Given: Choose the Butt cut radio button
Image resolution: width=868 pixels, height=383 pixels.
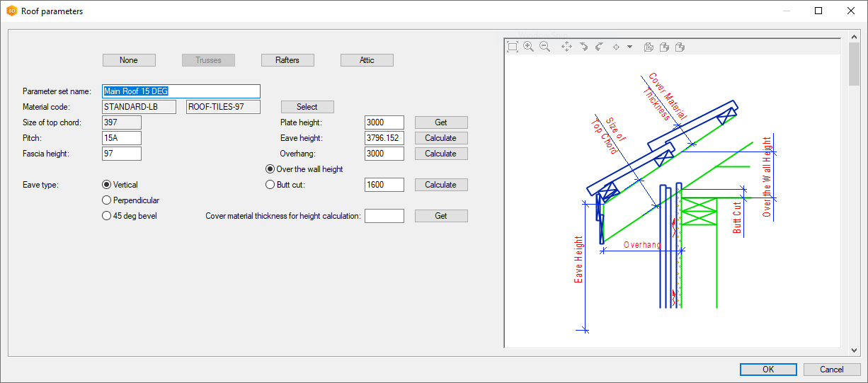Looking at the screenshot, I should [x=270, y=185].
